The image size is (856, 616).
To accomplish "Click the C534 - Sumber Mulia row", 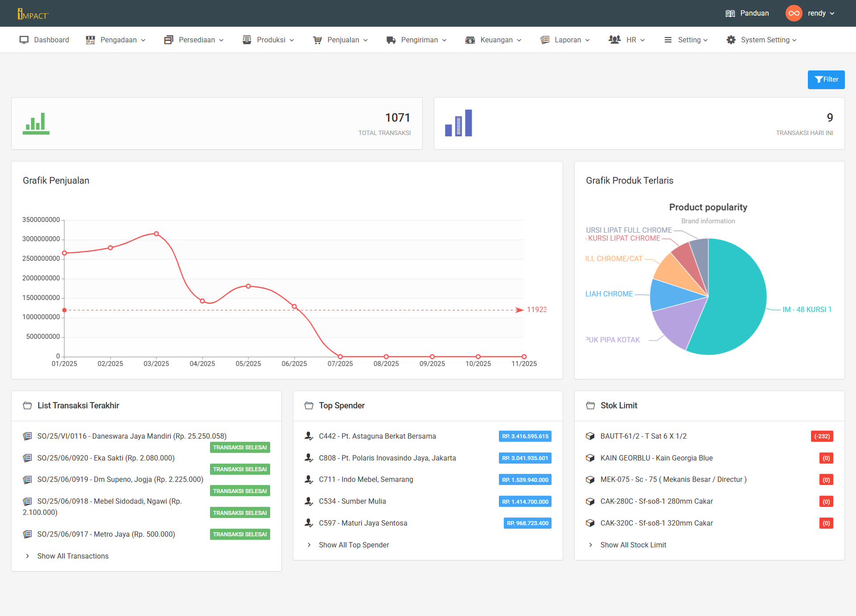I will [x=428, y=501].
